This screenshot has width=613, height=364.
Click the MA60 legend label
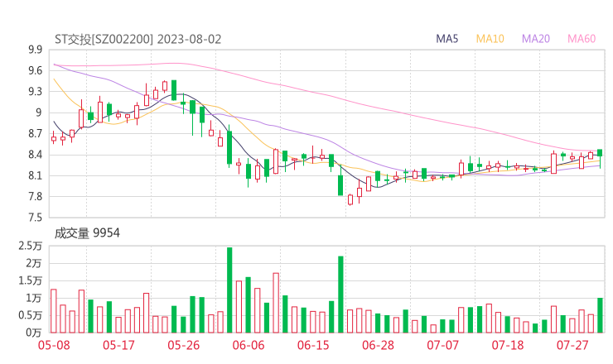[582, 39]
